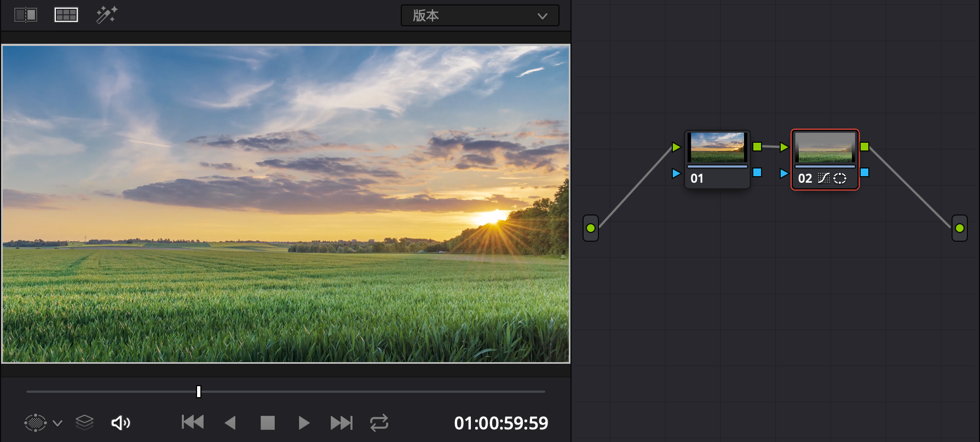Image resolution: width=980 pixels, height=442 pixels.
Task: Click the magic wand highlight icon
Action: [x=107, y=15]
